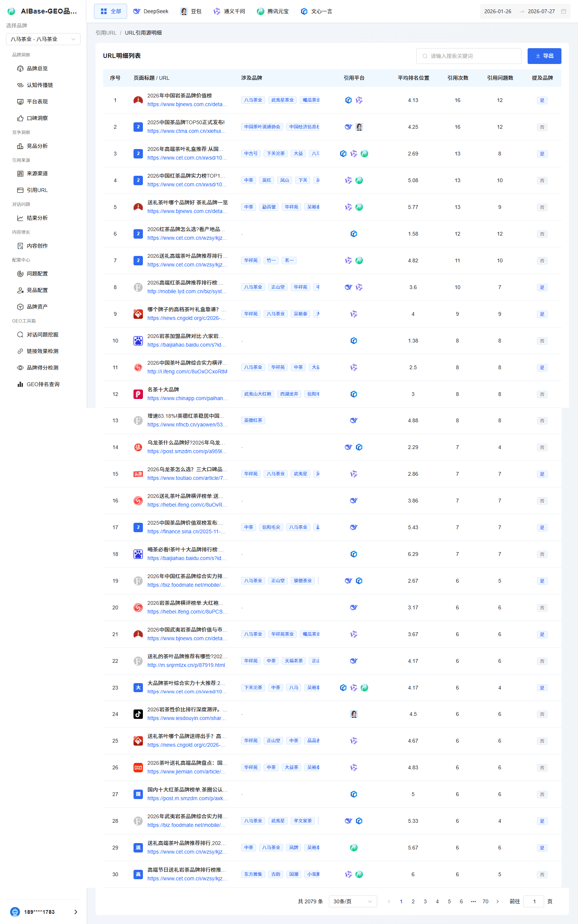Click 引用次数 column header
578x924 pixels.
458,78
